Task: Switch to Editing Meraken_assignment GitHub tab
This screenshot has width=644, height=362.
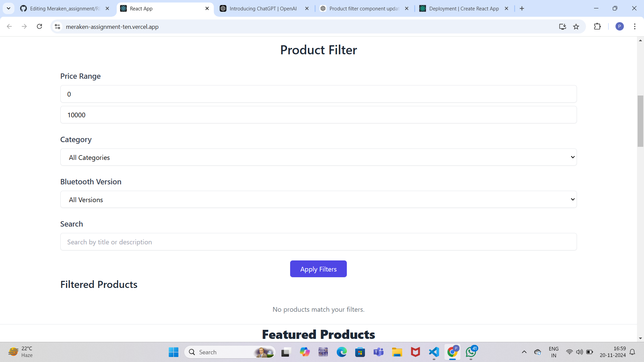Action: (x=64, y=8)
